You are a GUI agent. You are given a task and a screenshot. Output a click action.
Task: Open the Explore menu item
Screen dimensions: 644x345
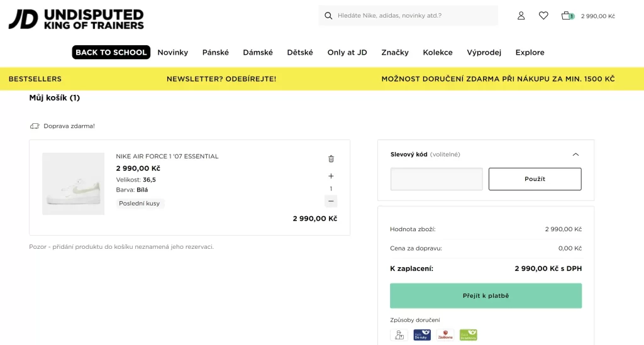click(530, 53)
